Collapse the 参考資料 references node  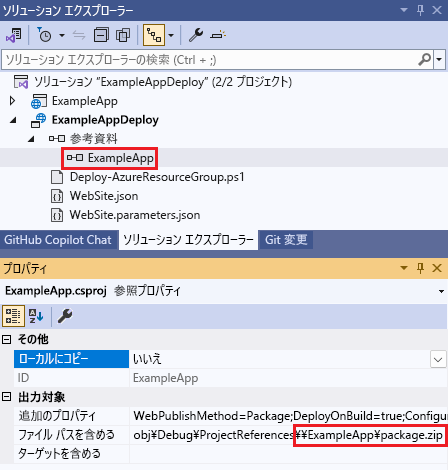tap(31, 139)
